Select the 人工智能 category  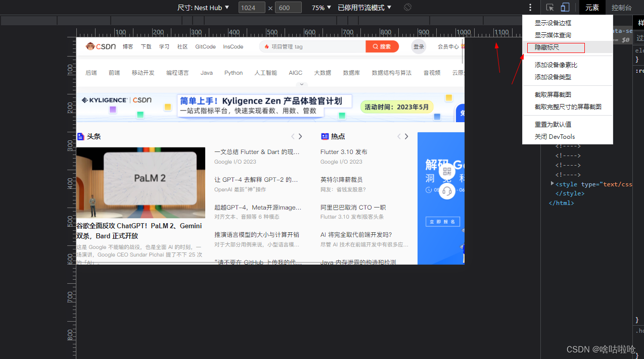coord(265,73)
